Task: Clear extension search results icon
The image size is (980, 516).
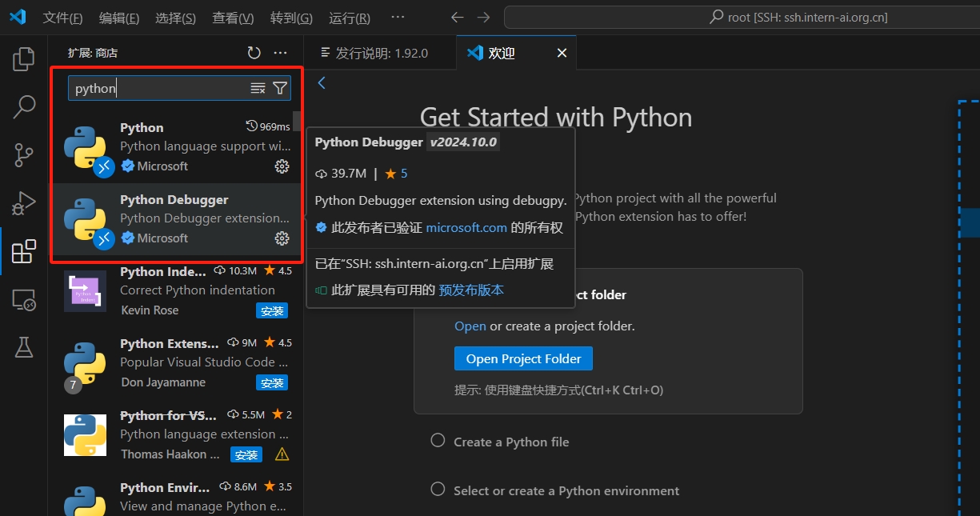Action: click(258, 88)
